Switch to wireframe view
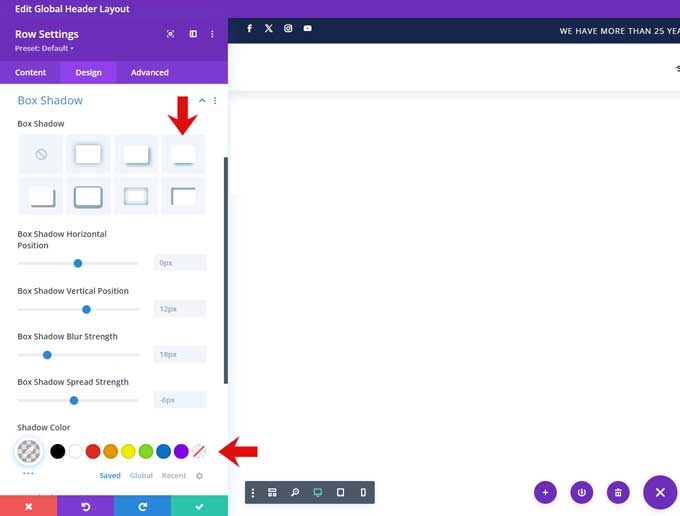 pos(272,493)
